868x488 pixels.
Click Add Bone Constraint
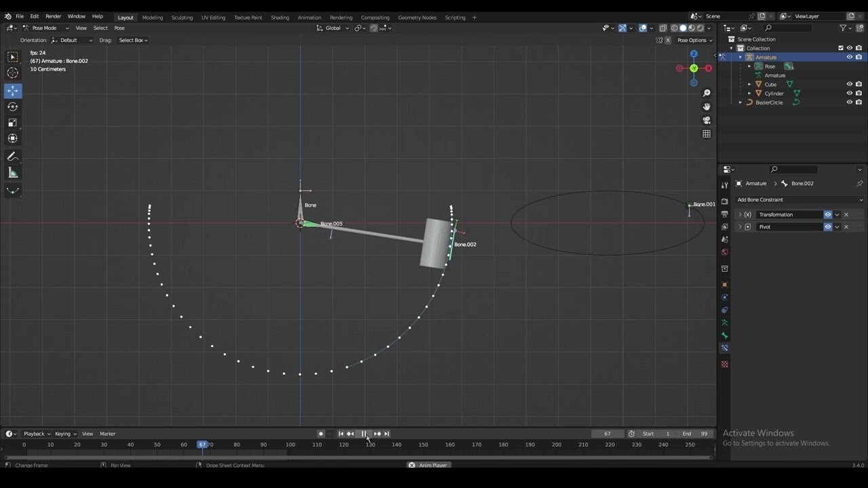(799, 199)
